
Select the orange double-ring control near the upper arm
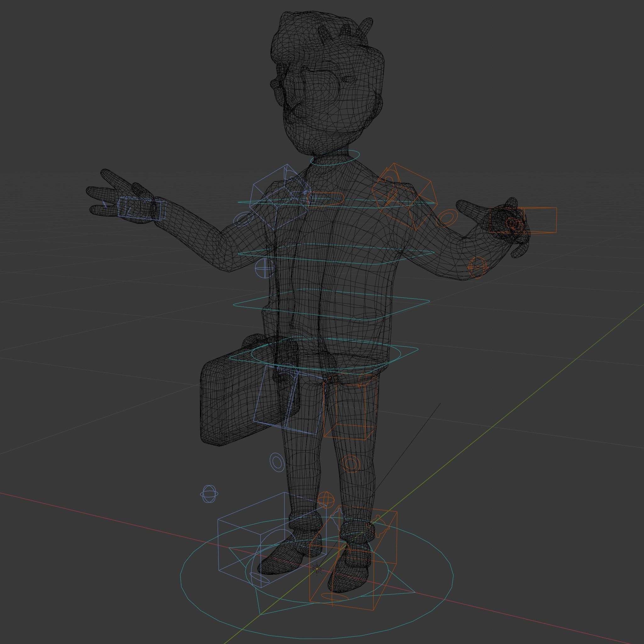[x=447, y=218]
